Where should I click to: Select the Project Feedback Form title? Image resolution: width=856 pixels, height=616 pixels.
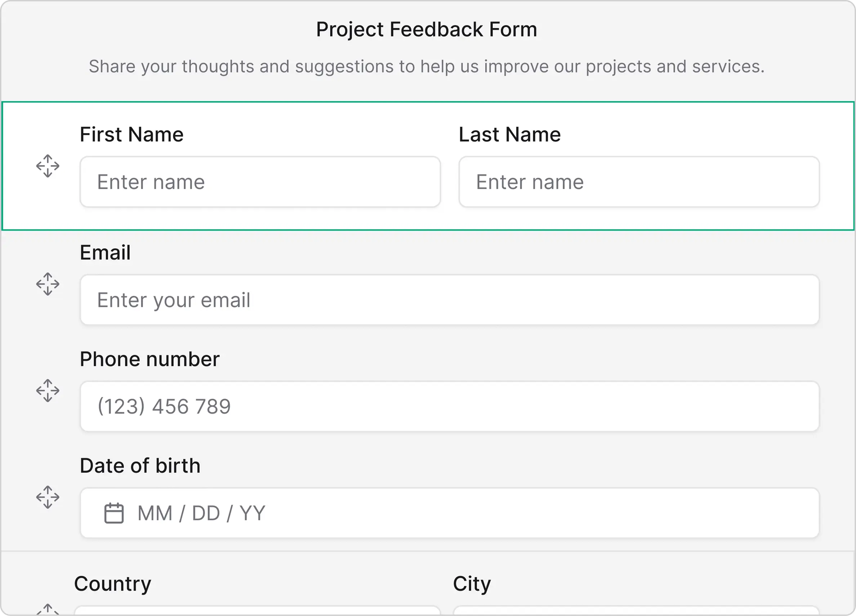[x=427, y=30]
